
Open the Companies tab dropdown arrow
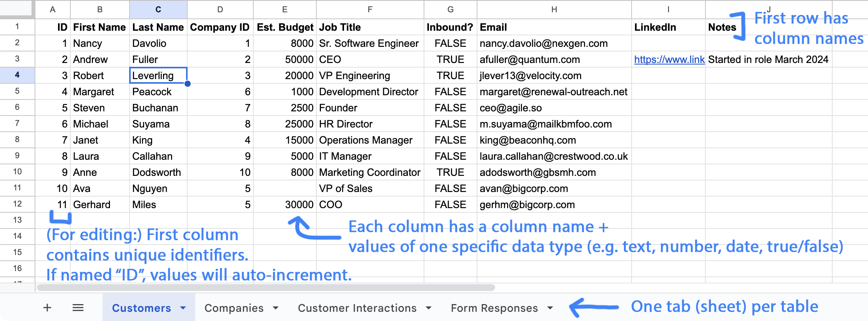[x=275, y=308]
